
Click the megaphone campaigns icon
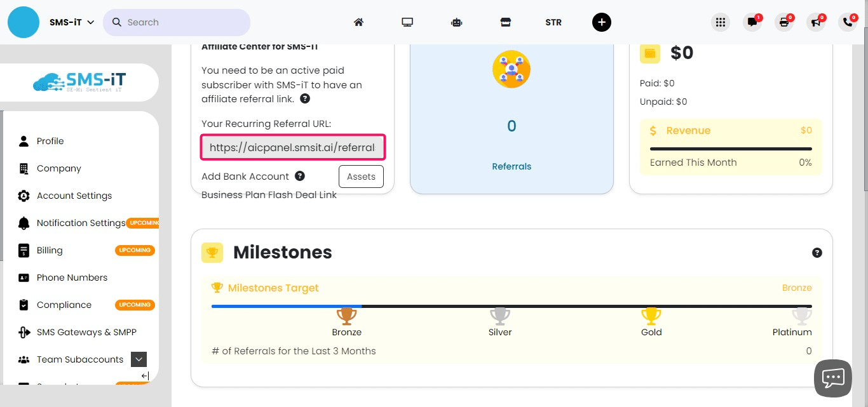click(x=815, y=22)
